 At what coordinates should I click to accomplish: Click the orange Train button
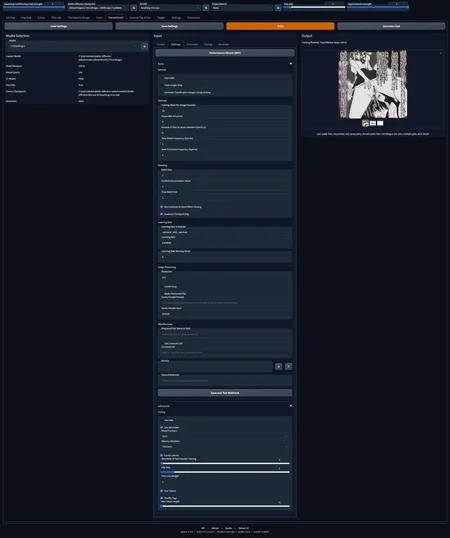pyautogui.click(x=280, y=26)
